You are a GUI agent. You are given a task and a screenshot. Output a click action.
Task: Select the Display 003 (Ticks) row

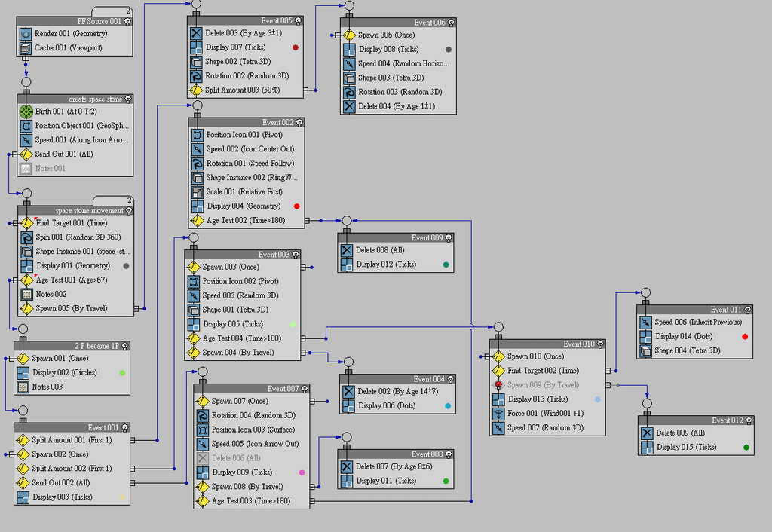point(72,497)
